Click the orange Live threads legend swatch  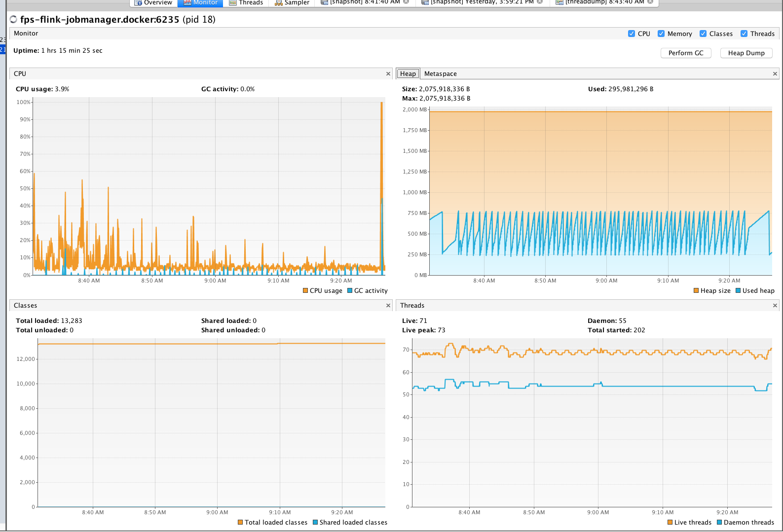pyautogui.click(x=670, y=523)
